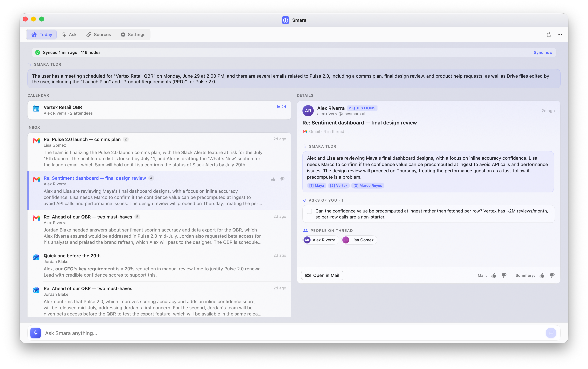Switch to the Today tab
Image resolution: width=588 pixels, height=369 pixels.
42,34
